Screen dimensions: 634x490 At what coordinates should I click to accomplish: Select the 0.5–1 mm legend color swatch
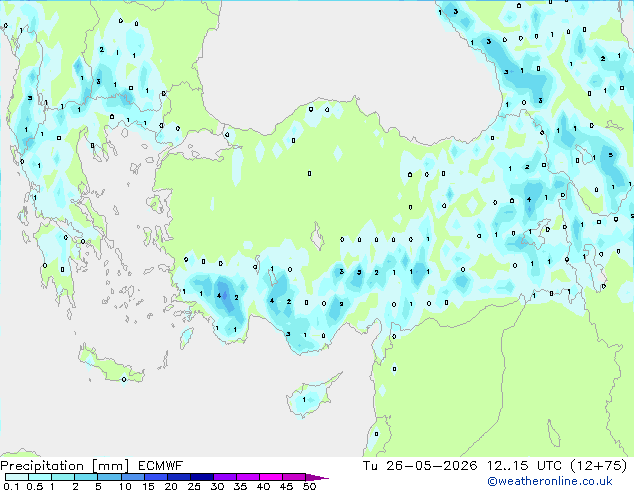(40, 477)
